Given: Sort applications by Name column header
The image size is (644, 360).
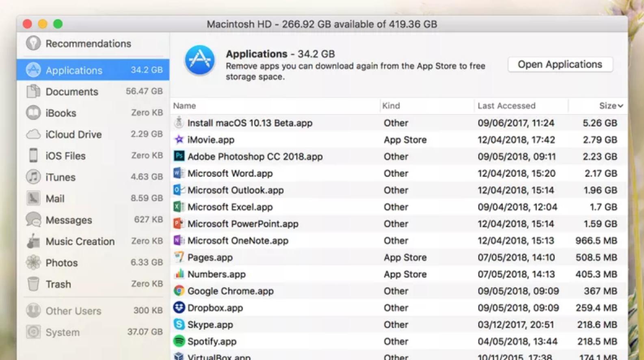Looking at the screenshot, I should (x=184, y=106).
